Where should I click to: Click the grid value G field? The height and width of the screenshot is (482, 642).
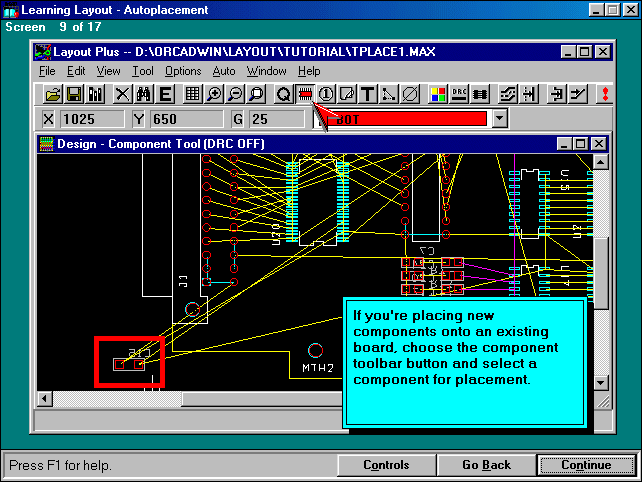pos(274,119)
